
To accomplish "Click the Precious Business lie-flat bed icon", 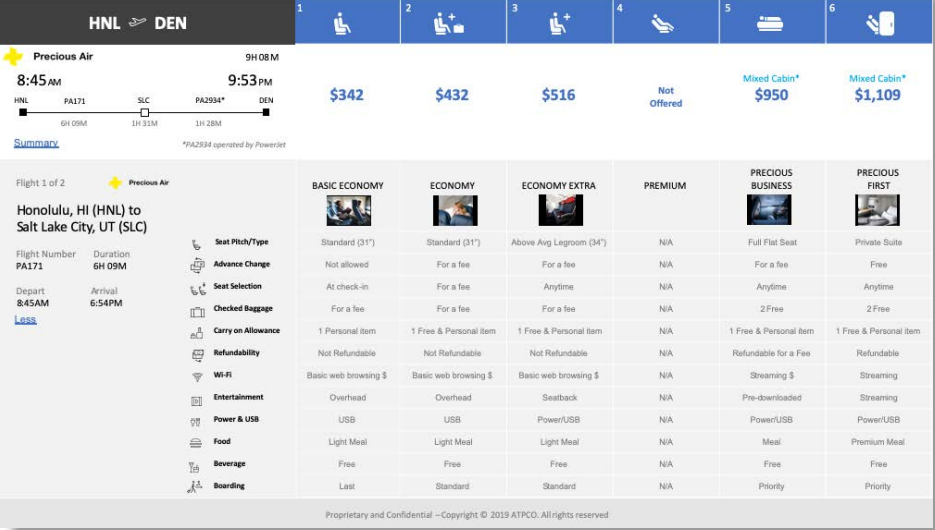I will pos(770,23).
